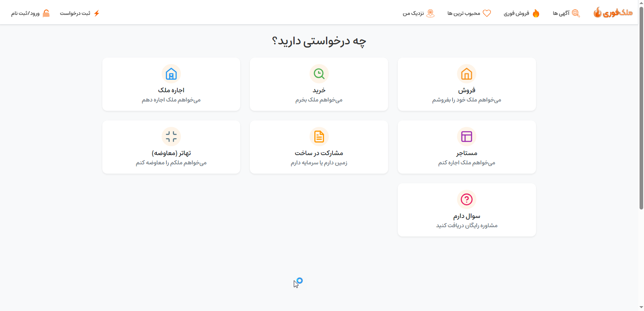Click text می‌خواهم ملک اجاره دهم
The height and width of the screenshot is (311, 644).
click(x=171, y=100)
